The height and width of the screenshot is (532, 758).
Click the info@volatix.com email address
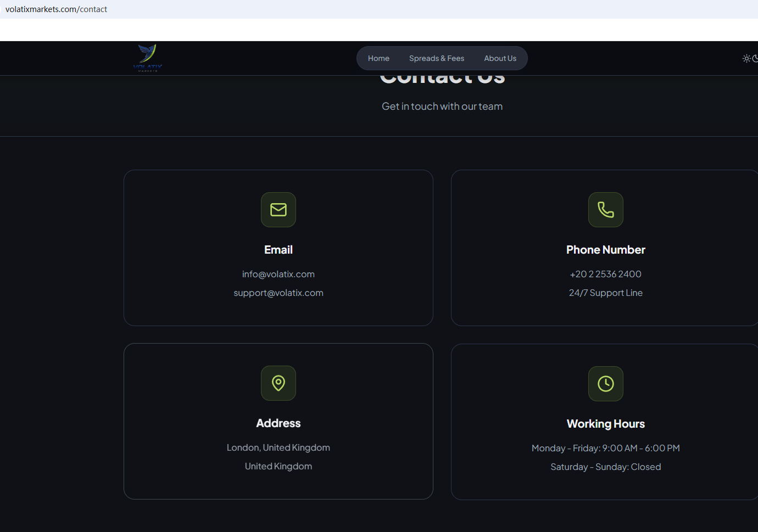(x=278, y=274)
